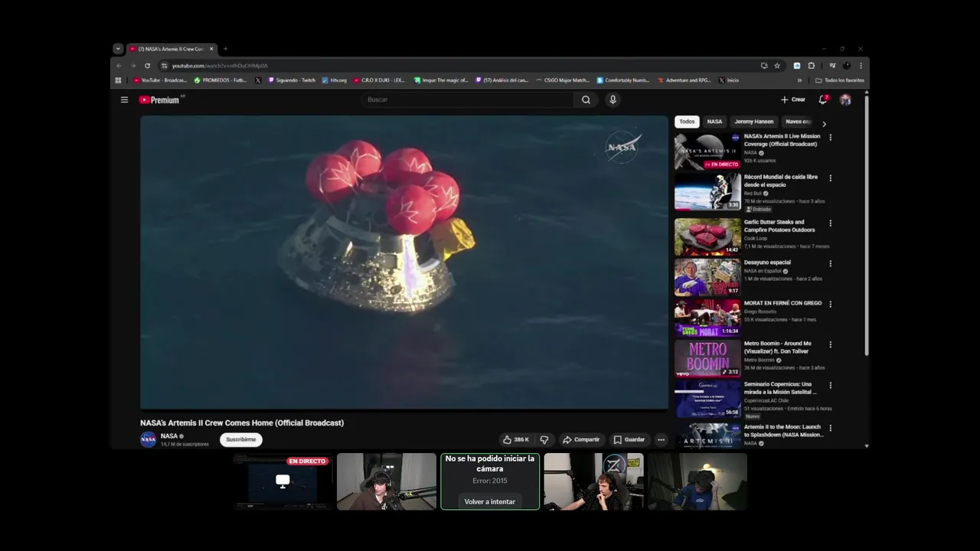Open options for Metro Boomin video

tap(830, 345)
